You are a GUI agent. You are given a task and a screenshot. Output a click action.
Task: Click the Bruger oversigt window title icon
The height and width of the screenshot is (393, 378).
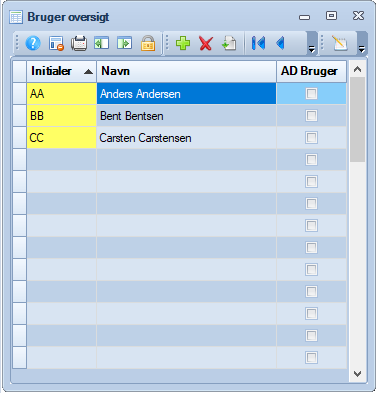click(x=16, y=17)
